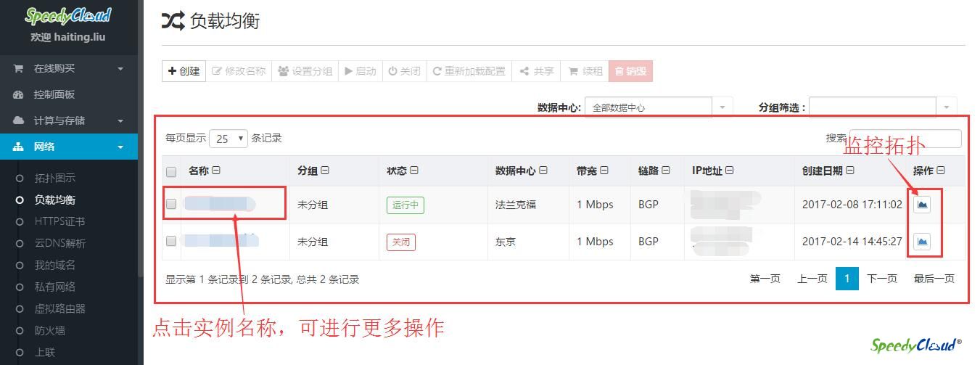Check the box for the 东京 instance row

tap(171, 241)
